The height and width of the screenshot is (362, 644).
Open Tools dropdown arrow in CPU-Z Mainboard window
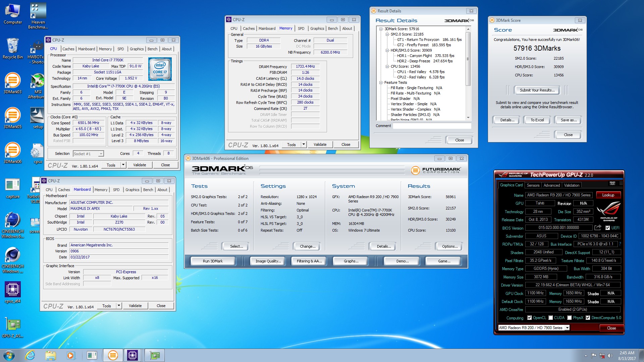(x=119, y=306)
